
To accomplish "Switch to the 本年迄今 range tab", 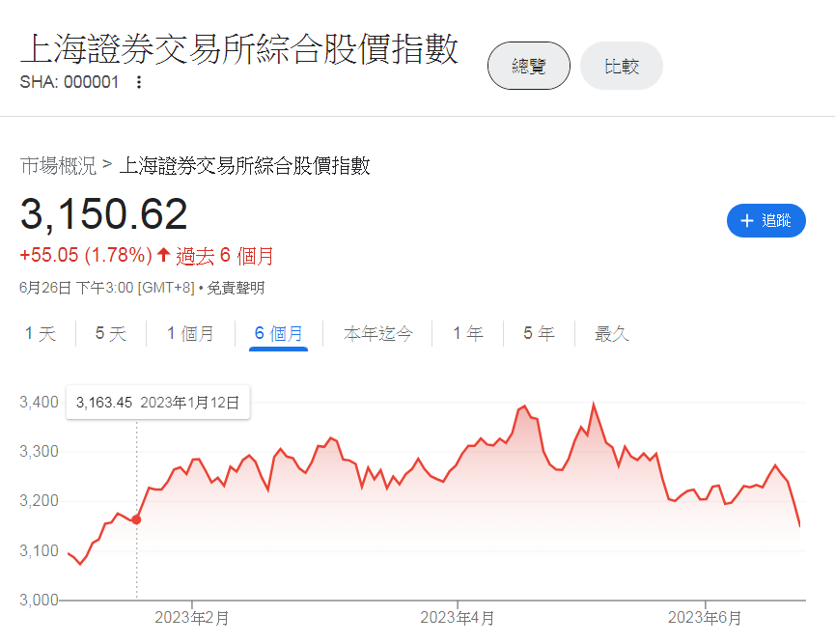I will click(x=377, y=334).
